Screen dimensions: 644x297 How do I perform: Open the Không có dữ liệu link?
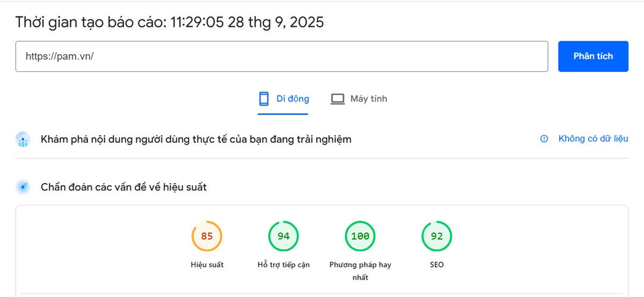pos(593,139)
